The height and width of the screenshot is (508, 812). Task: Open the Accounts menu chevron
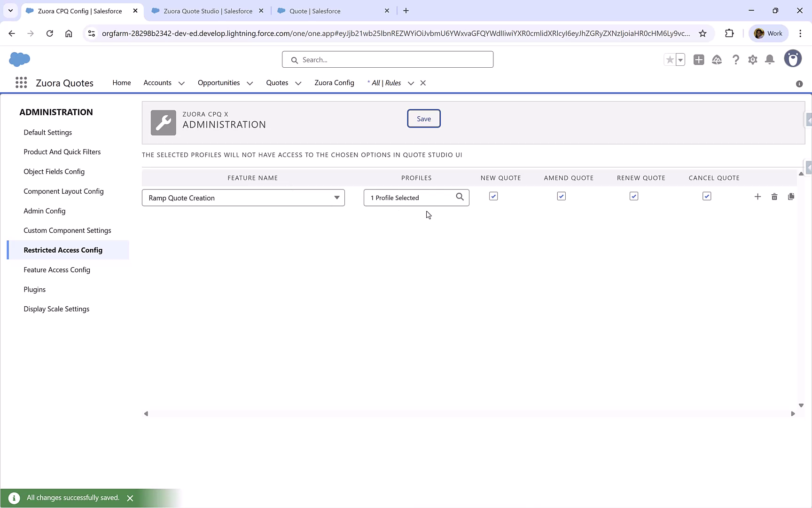(x=182, y=83)
